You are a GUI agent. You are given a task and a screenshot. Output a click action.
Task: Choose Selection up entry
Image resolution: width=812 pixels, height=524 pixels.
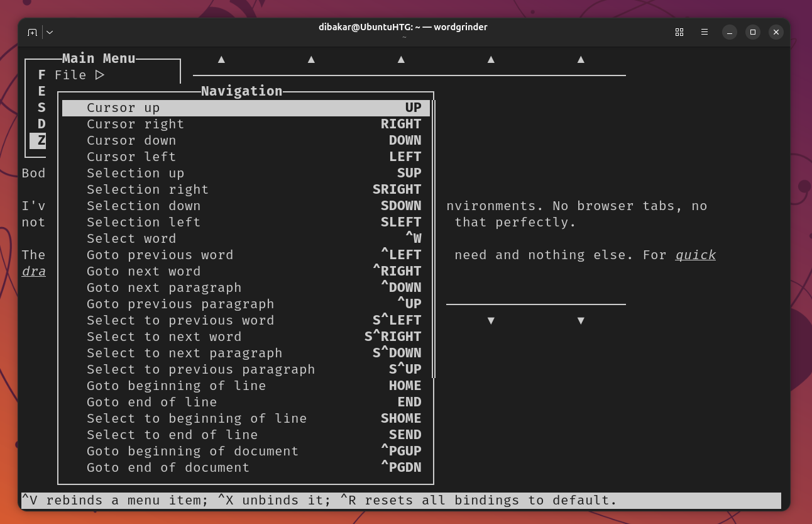(246, 173)
